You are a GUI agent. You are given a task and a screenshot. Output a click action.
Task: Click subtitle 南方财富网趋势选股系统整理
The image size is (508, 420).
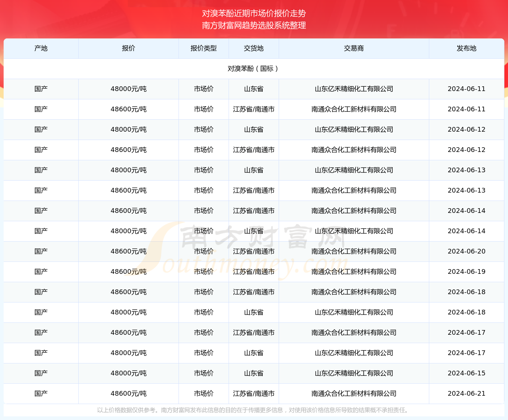[254, 25]
